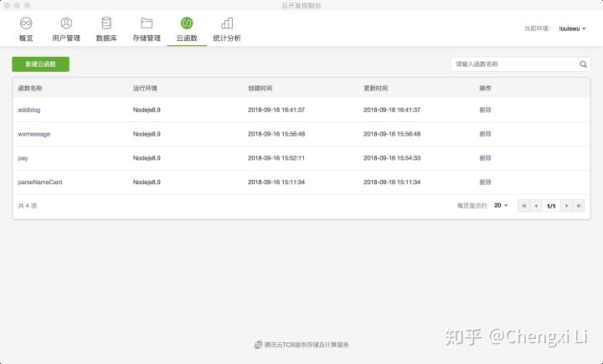Switch to the 云函数 tab label
The width and height of the screenshot is (603, 364).
point(187,38)
